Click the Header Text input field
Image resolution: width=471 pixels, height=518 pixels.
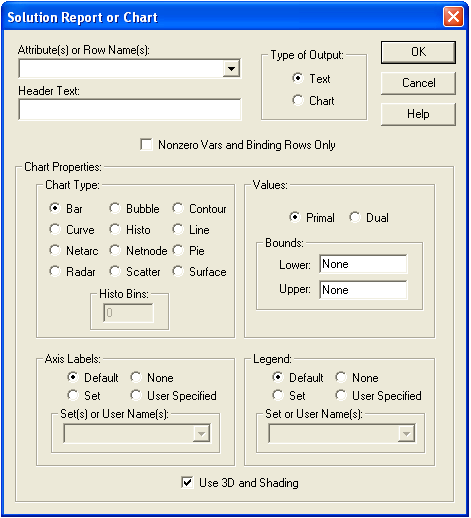point(130,109)
